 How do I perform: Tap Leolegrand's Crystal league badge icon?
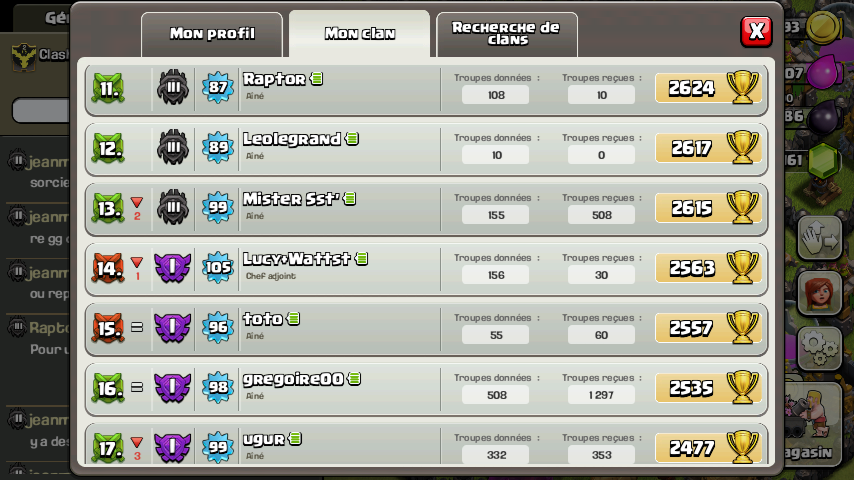point(173,148)
